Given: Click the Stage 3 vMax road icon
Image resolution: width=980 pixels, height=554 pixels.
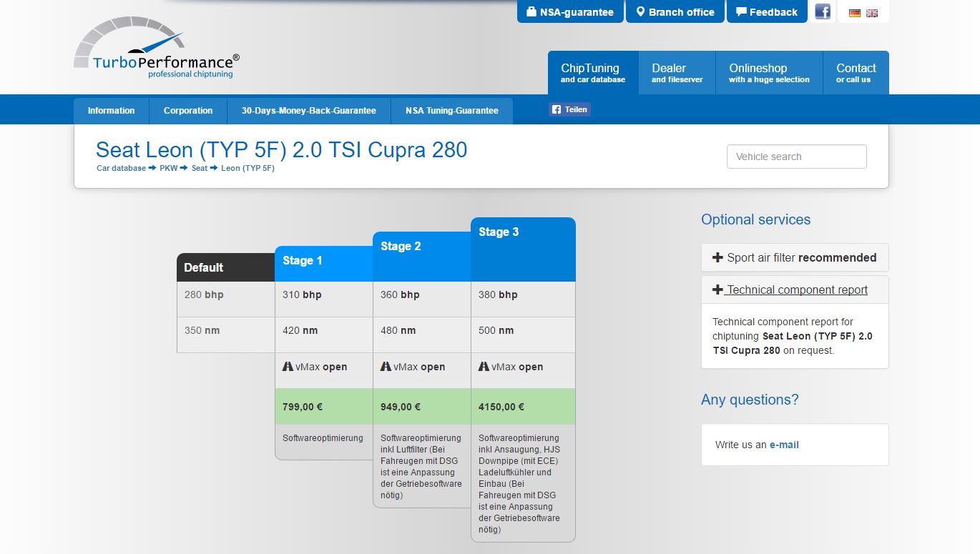Looking at the screenshot, I should point(484,366).
